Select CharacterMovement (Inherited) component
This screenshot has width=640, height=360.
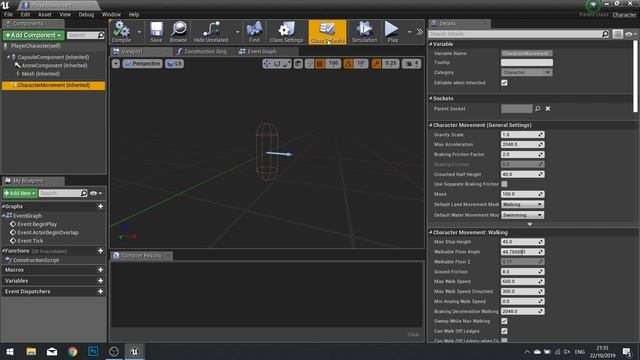tap(53, 85)
